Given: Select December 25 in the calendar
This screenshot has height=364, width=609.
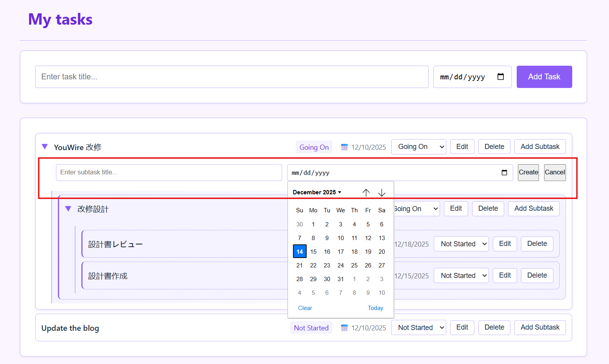Looking at the screenshot, I should point(354,265).
